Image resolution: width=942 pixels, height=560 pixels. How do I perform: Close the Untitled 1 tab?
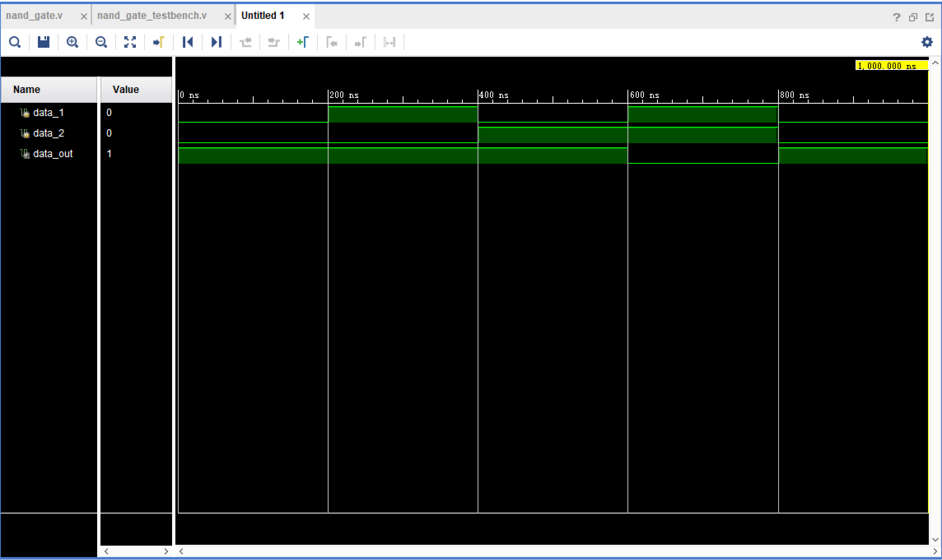click(x=306, y=16)
